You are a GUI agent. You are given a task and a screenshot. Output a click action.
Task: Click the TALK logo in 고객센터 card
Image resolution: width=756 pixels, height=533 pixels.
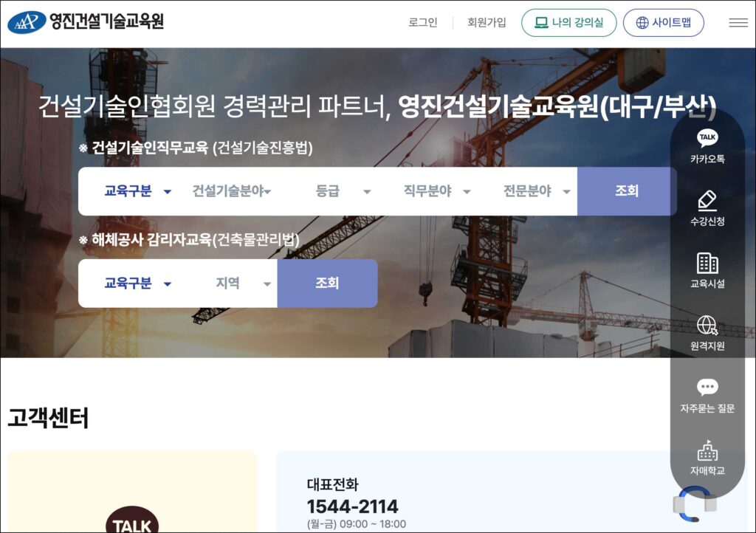click(132, 520)
